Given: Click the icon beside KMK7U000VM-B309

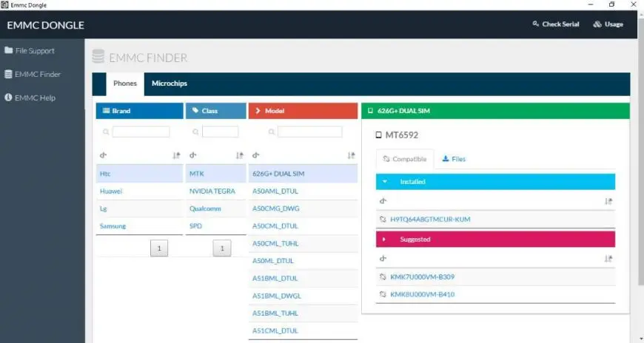Looking at the screenshot, I should coord(383,277).
